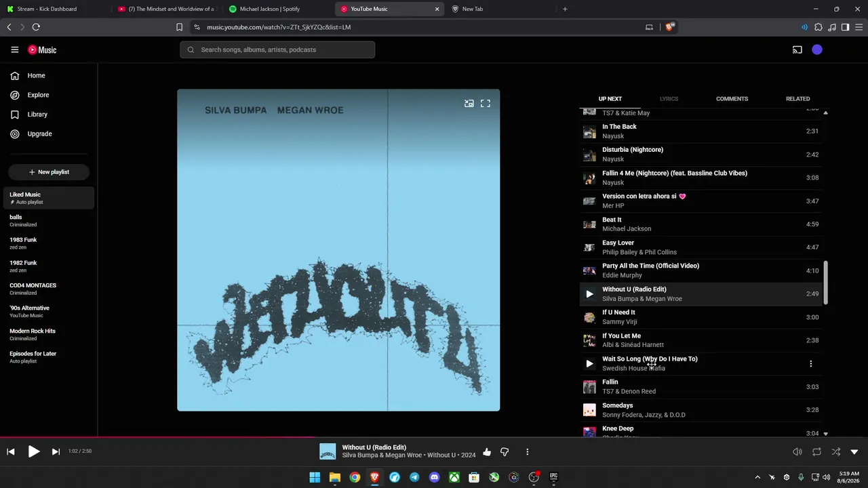
Task: Switch the video to miniplayer mode
Action: (469, 104)
